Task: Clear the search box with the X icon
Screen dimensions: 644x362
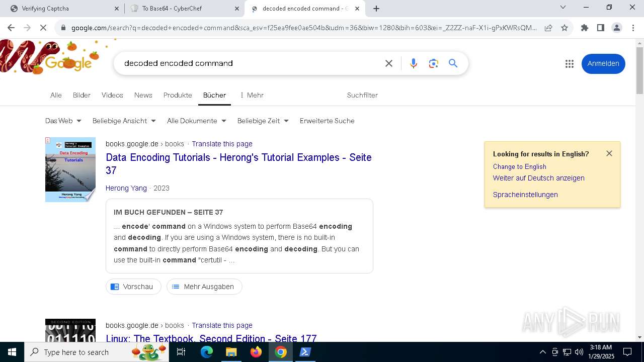Action: pyautogui.click(x=389, y=63)
